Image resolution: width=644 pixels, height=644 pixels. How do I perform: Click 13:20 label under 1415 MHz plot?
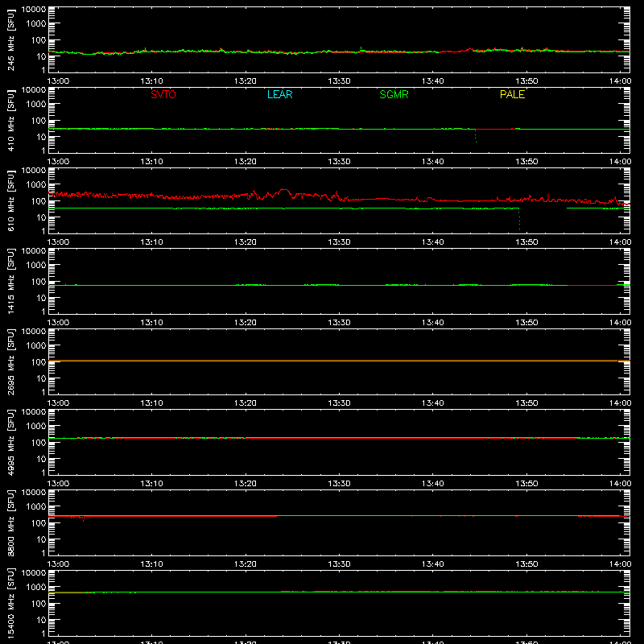pos(246,323)
